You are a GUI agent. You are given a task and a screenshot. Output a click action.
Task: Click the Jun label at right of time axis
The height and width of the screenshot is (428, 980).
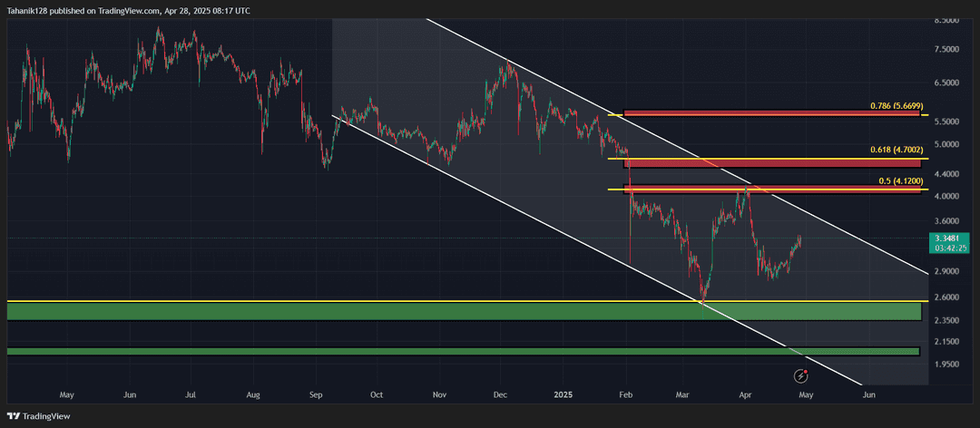click(868, 394)
